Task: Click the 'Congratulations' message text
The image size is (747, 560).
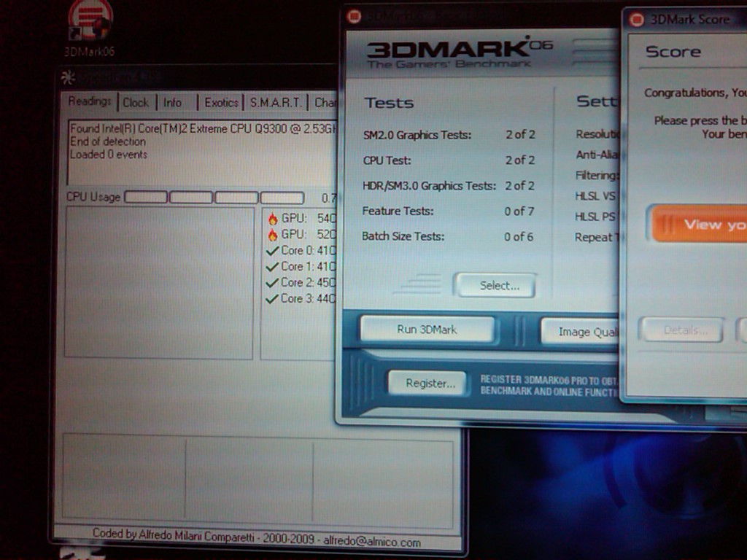Action: tap(695, 93)
